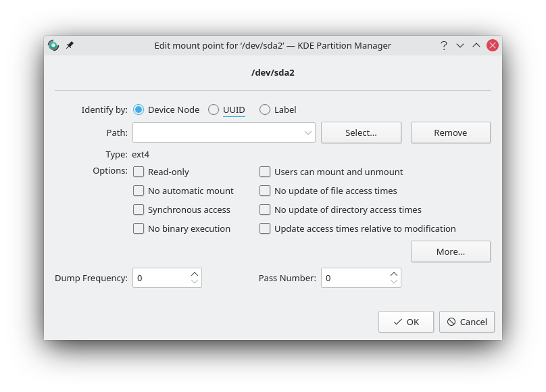The width and height of the screenshot is (546, 392).
Task: Shade the dialog with the down chevron
Action: coord(460,45)
